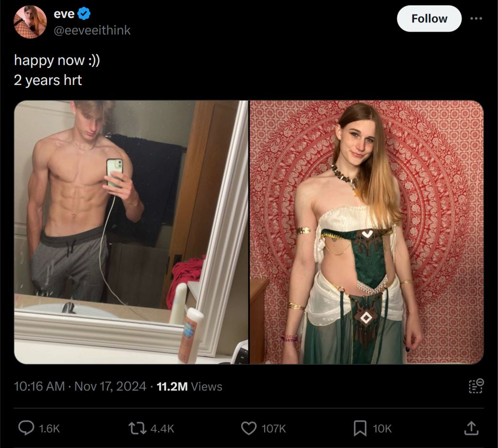Screen dimensions: 498x448
Task: Open the reader view icon beside views
Action: click(476, 386)
